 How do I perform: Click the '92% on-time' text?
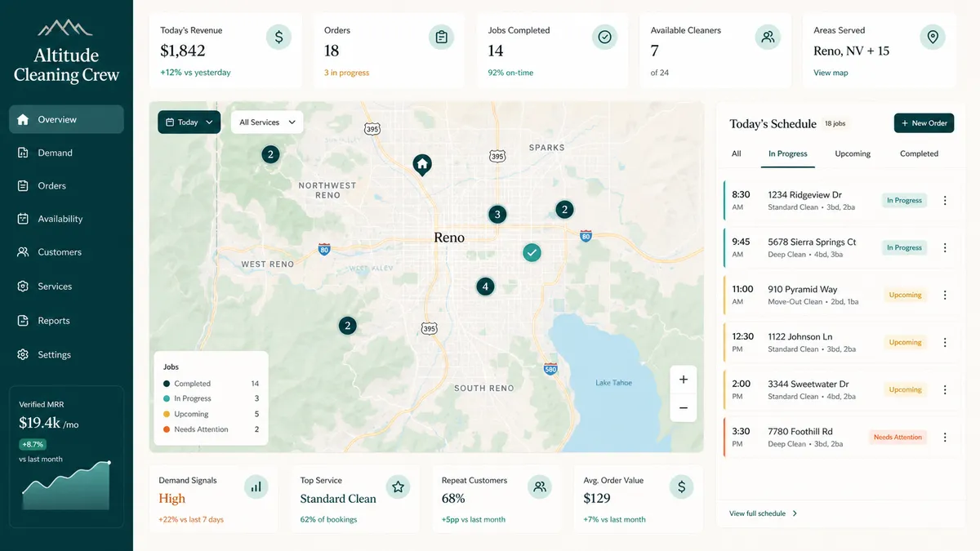point(510,73)
